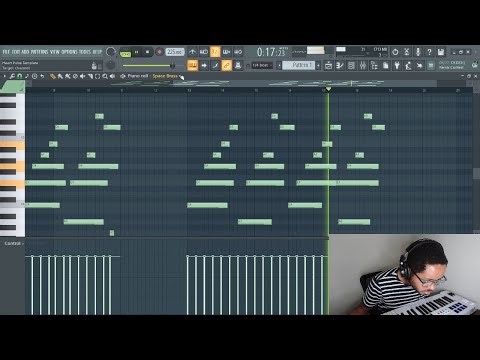Select the Draw pencil tool
Screen dimensions: 480x360
(52, 76)
